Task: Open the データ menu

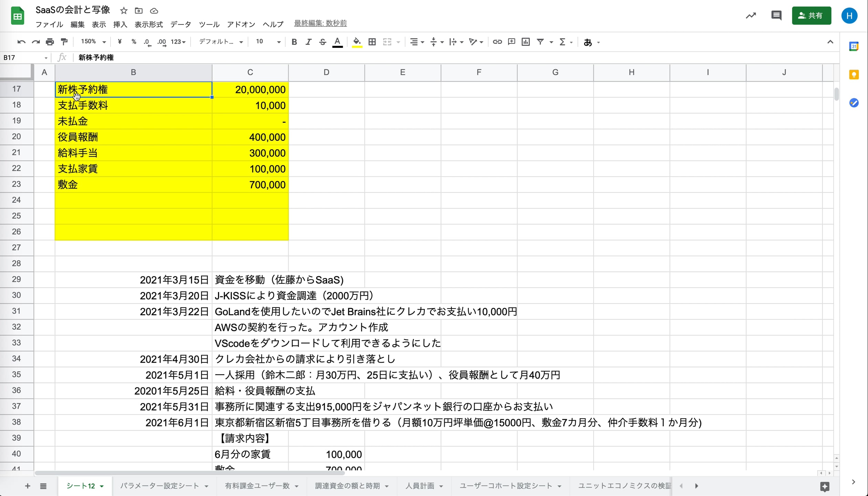Action: tap(180, 24)
